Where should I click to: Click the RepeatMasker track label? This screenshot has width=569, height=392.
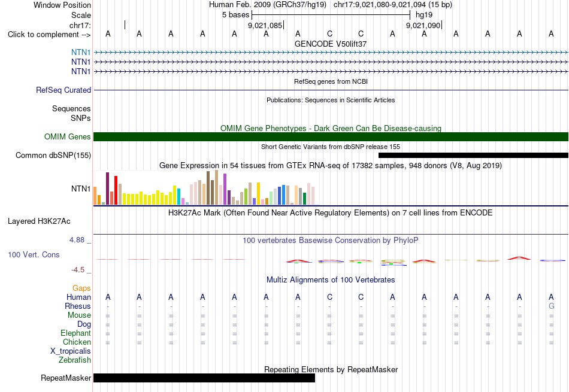click(66, 378)
